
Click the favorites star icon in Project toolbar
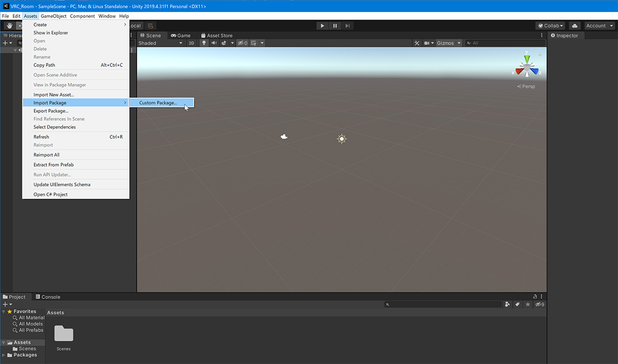[528, 304]
